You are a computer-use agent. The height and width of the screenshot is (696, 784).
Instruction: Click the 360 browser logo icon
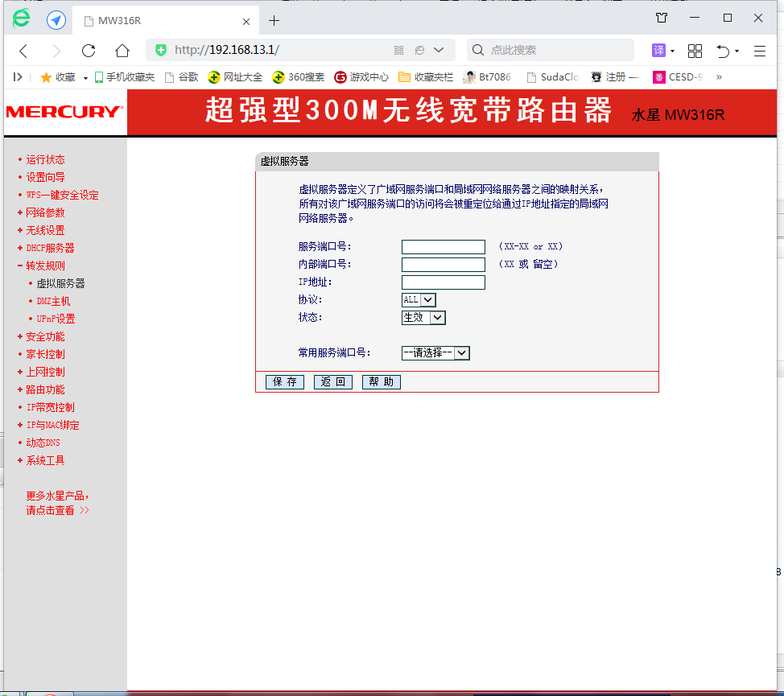click(21, 19)
